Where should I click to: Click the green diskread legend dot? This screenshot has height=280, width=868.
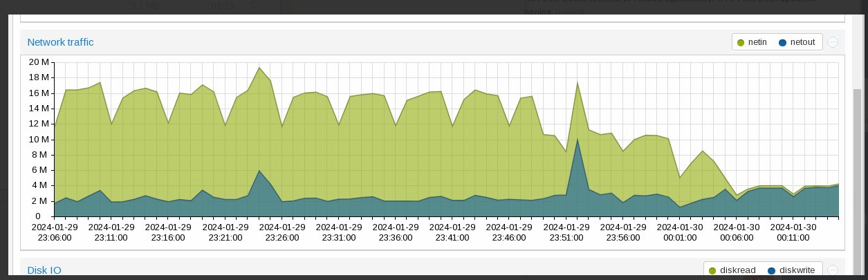point(712,270)
